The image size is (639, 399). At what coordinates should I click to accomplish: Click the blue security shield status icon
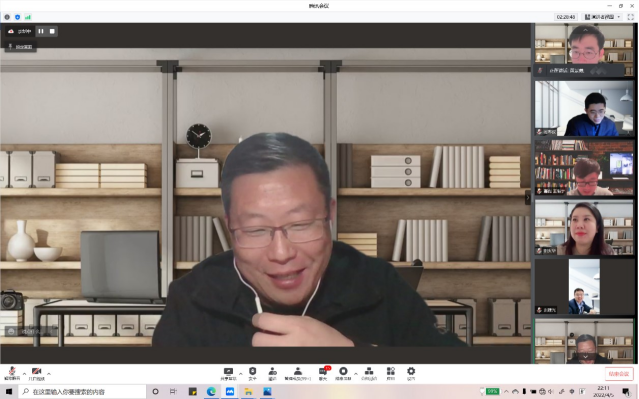(x=17, y=17)
